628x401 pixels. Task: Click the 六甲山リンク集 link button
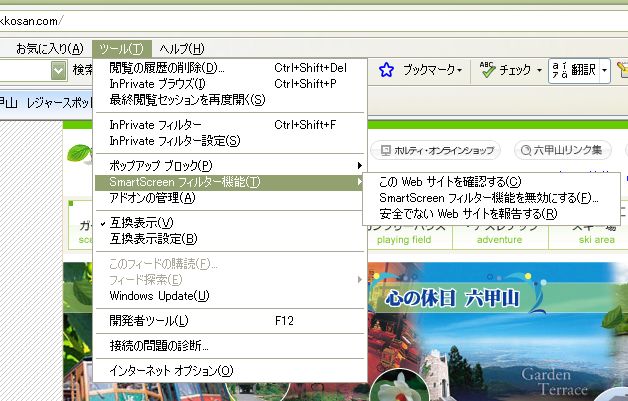564,150
